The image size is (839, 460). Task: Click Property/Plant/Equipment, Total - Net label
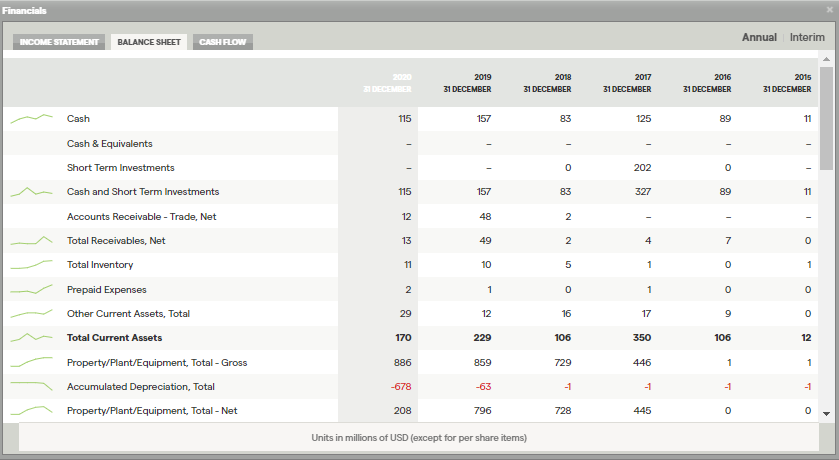pos(152,411)
